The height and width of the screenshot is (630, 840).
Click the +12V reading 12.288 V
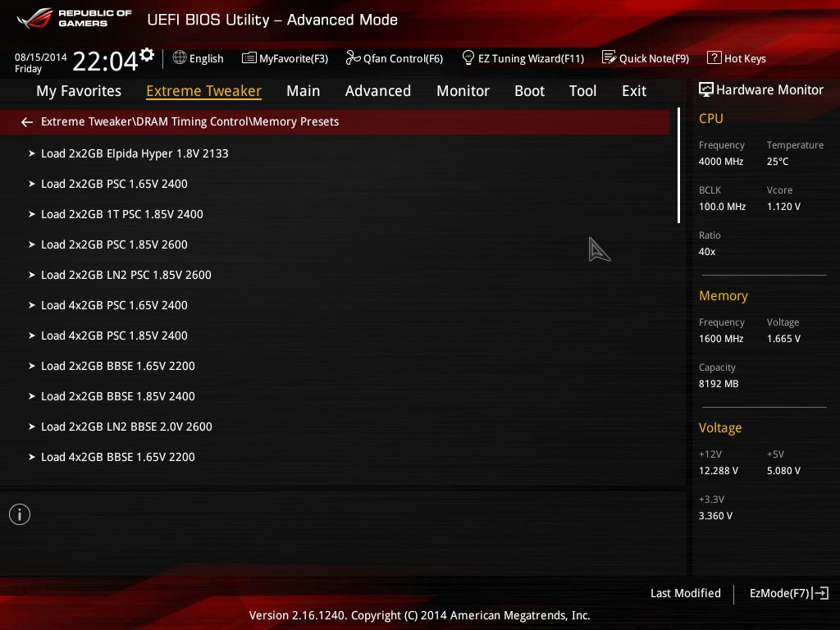(x=718, y=470)
